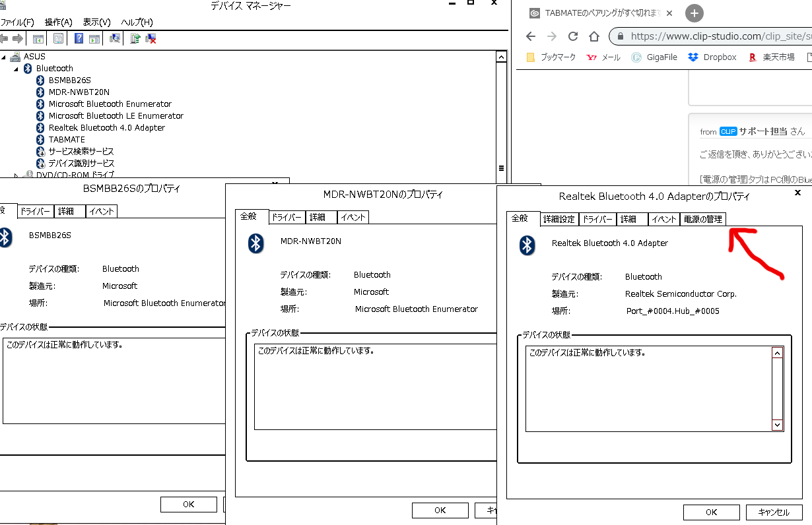This screenshot has height=525, width=812.
Task: Click the Chrome address bar URL
Action: pos(720,36)
